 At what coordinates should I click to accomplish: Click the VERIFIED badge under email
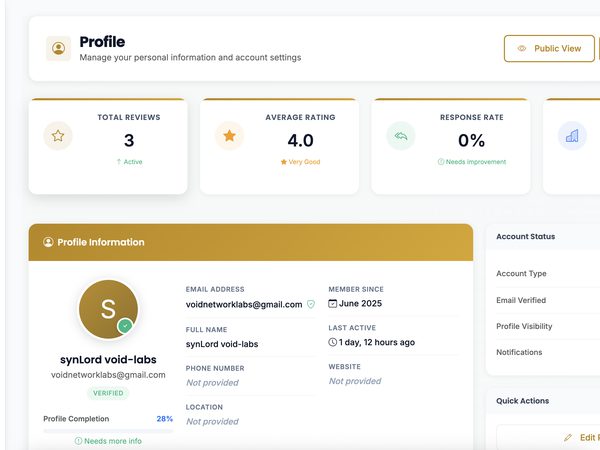click(x=108, y=393)
